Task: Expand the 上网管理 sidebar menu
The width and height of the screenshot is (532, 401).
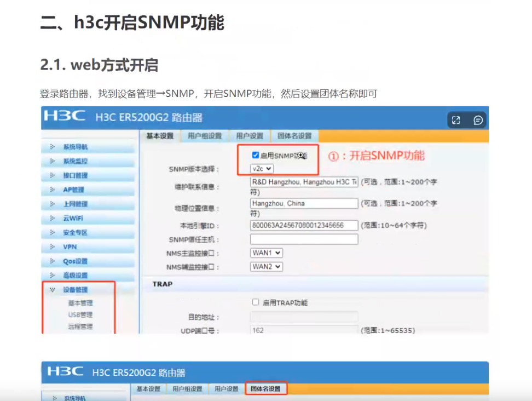Action: coord(88,204)
